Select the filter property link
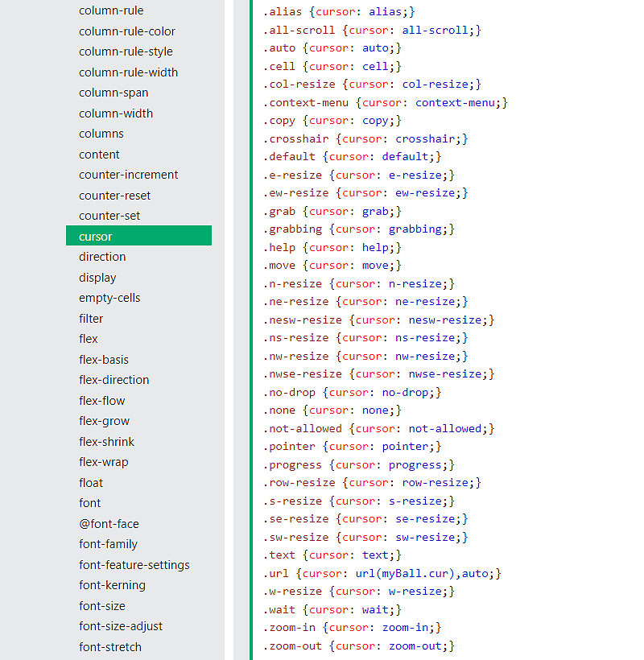644x660 pixels. click(91, 319)
